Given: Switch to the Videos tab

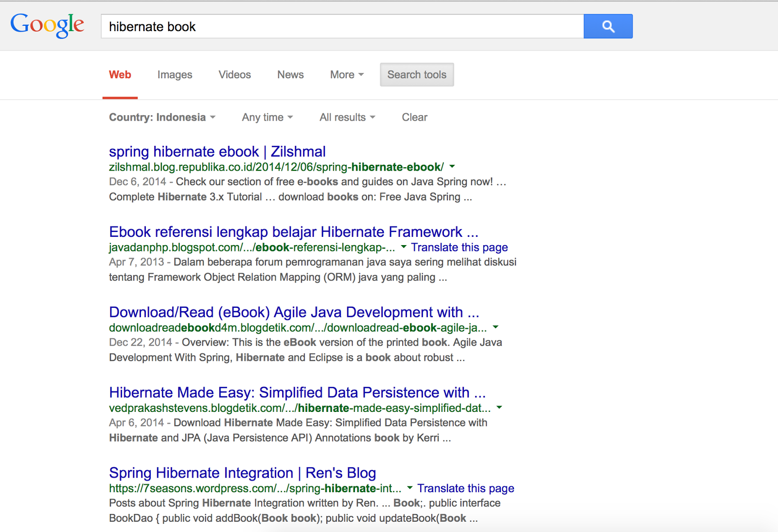Looking at the screenshot, I should pos(235,75).
